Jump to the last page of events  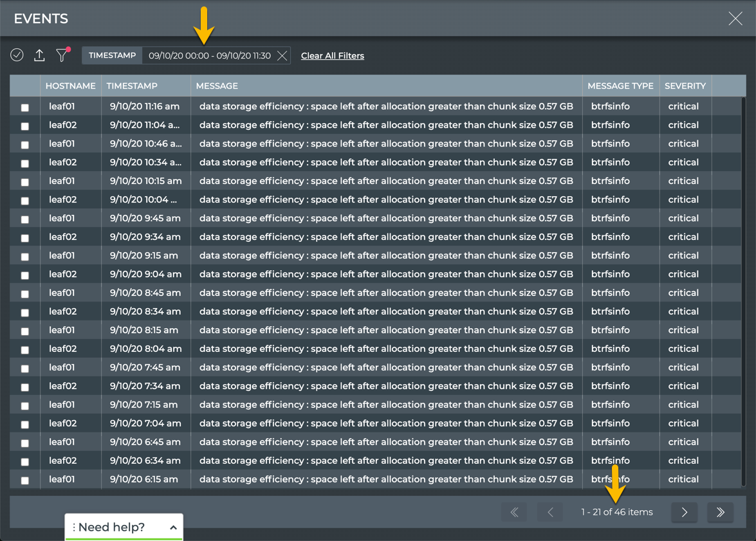(720, 512)
